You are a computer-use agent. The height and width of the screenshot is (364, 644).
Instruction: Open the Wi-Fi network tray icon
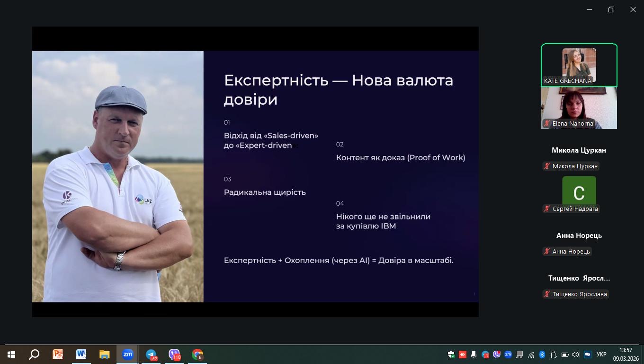tap(531, 355)
